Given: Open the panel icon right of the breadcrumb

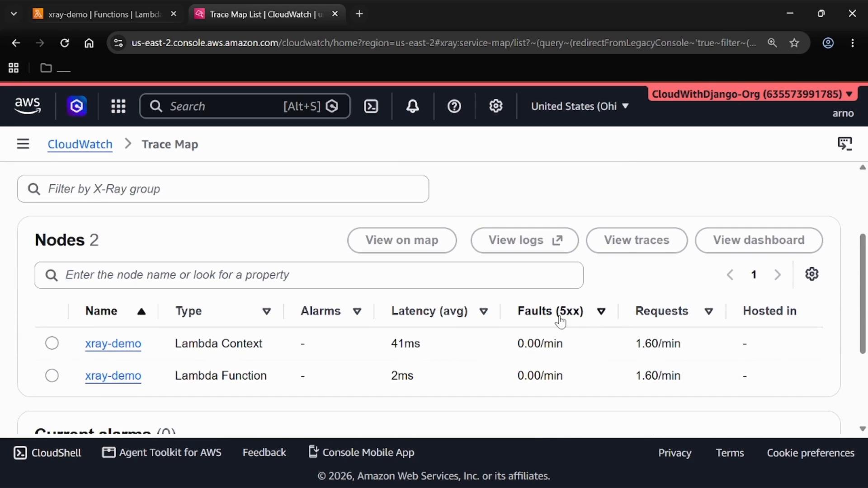Looking at the screenshot, I should [844, 144].
